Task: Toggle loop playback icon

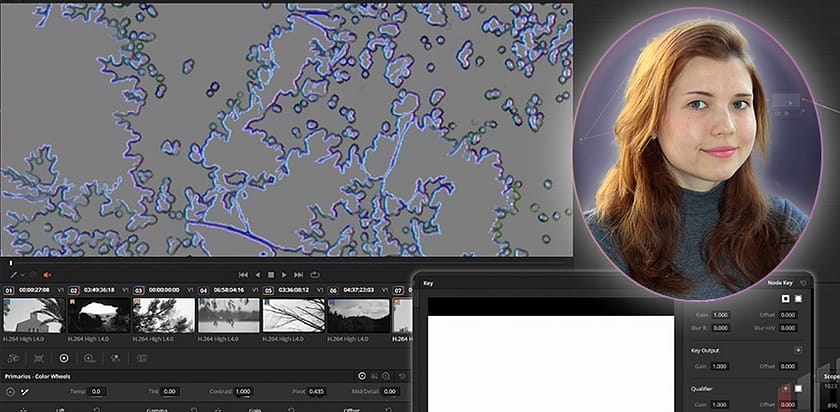Action: (315, 275)
